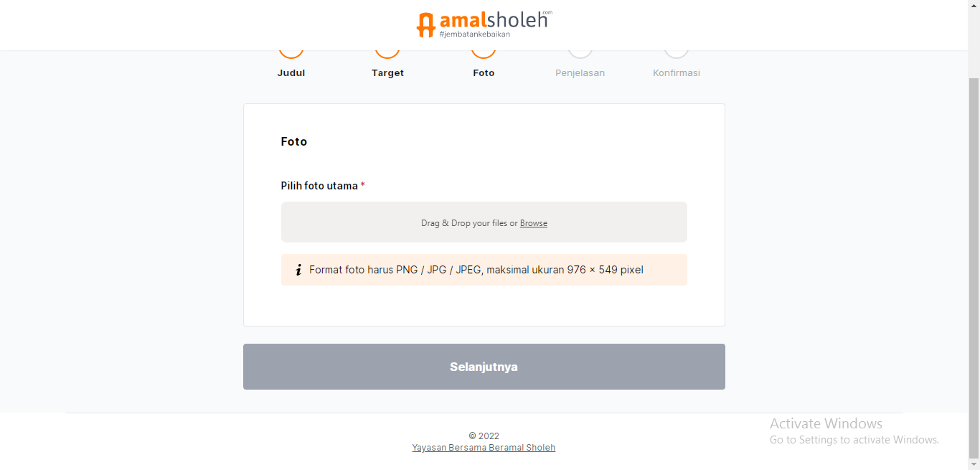Click the vertical scrollbar down arrow
This screenshot has height=470, width=980.
974,464
